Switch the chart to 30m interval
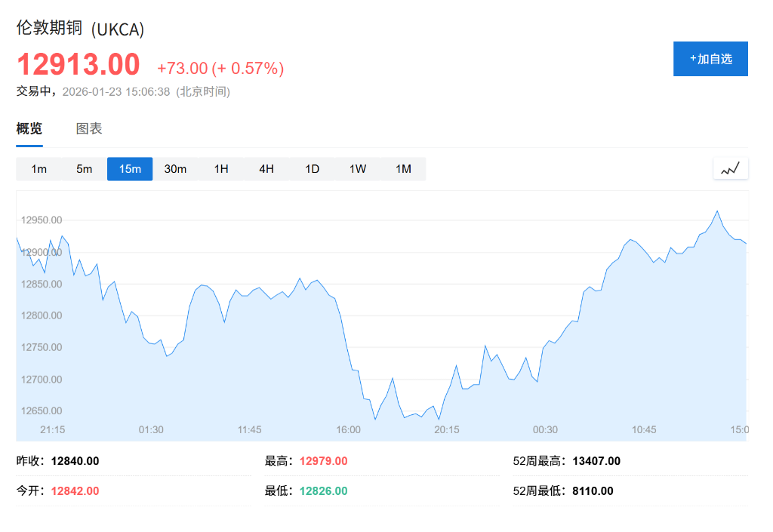Viewport: 773px width, 532px height. [175, 168]
